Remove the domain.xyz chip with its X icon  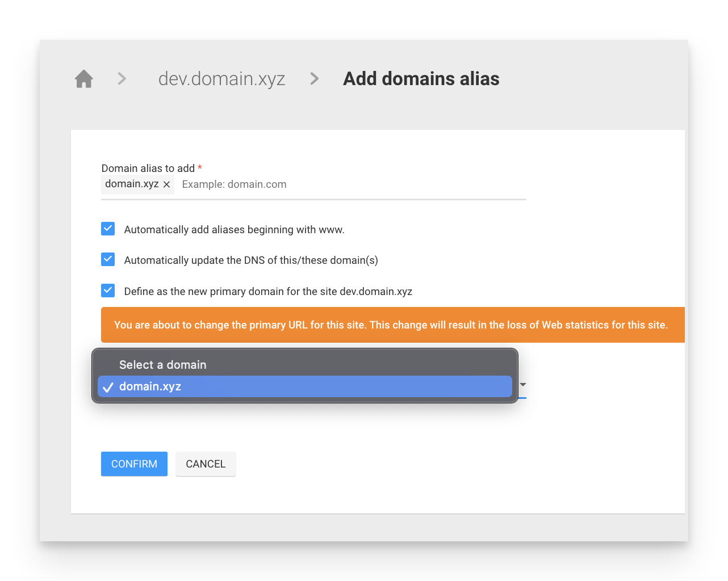point(166,184)
